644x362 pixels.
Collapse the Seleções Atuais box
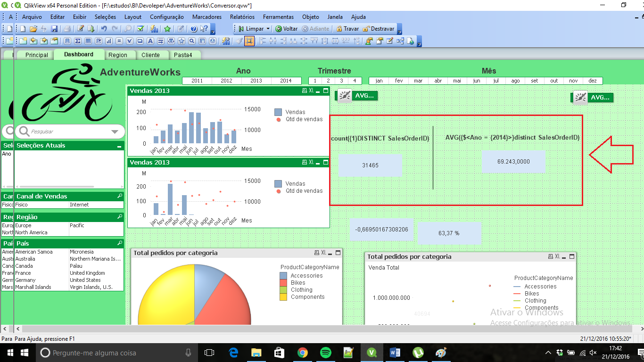point(119,146)
